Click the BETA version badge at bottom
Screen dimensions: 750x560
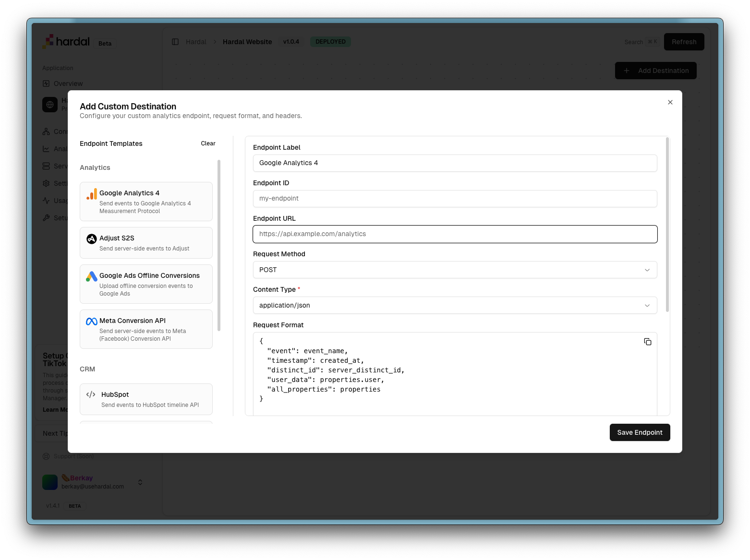(74, 506)
